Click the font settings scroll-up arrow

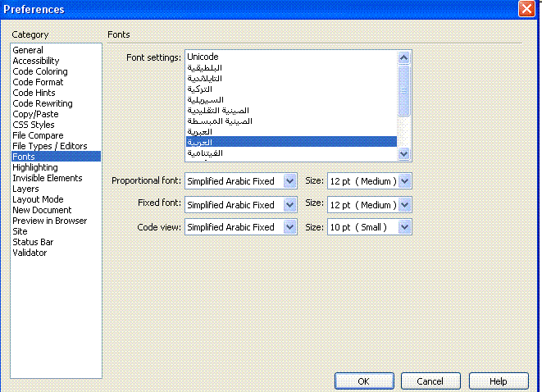(403, 57)
